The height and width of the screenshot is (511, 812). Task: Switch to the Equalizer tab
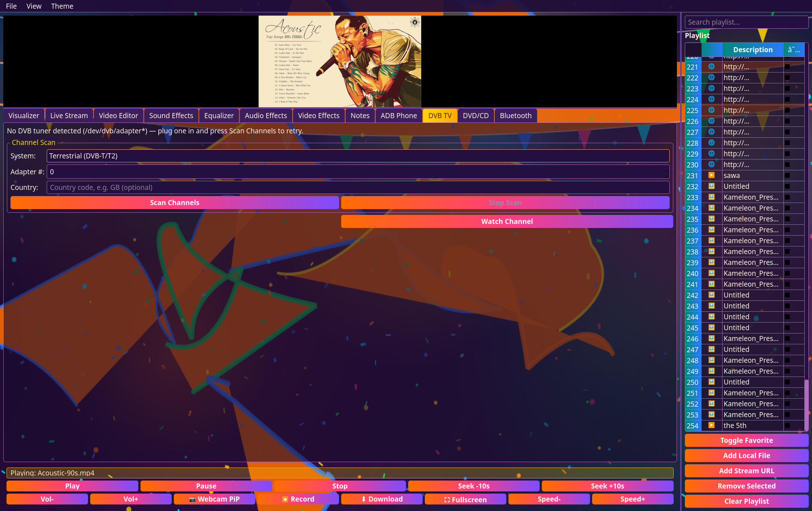(x=219, y=116)
